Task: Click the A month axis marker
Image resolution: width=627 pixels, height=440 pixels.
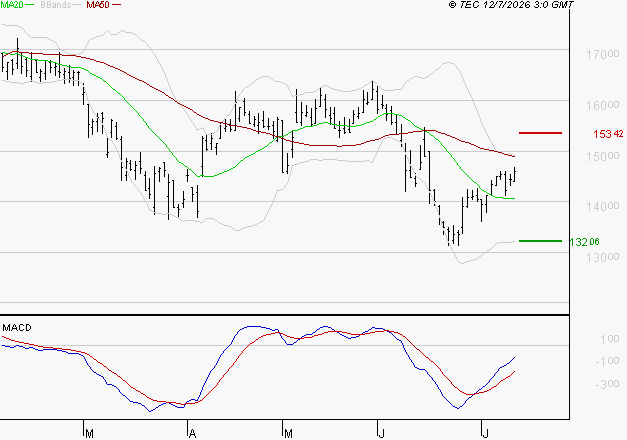Action: (192, 433)
